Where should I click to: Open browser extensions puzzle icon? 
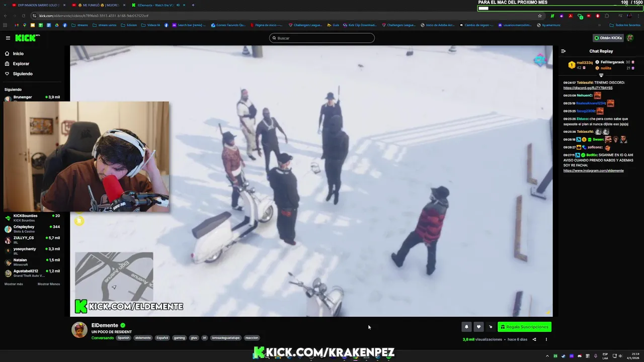(607, 16)
